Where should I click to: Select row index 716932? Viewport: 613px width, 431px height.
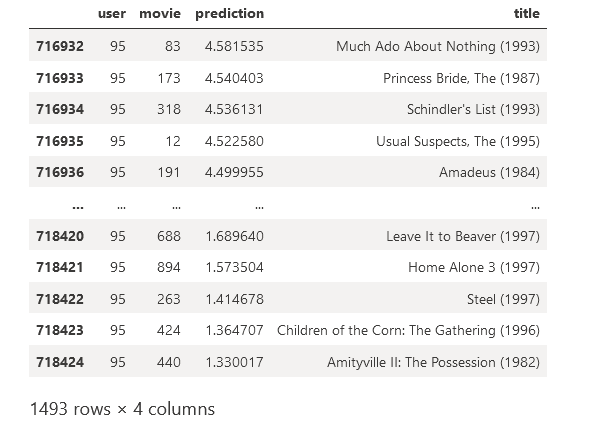[x=60, y=46]
